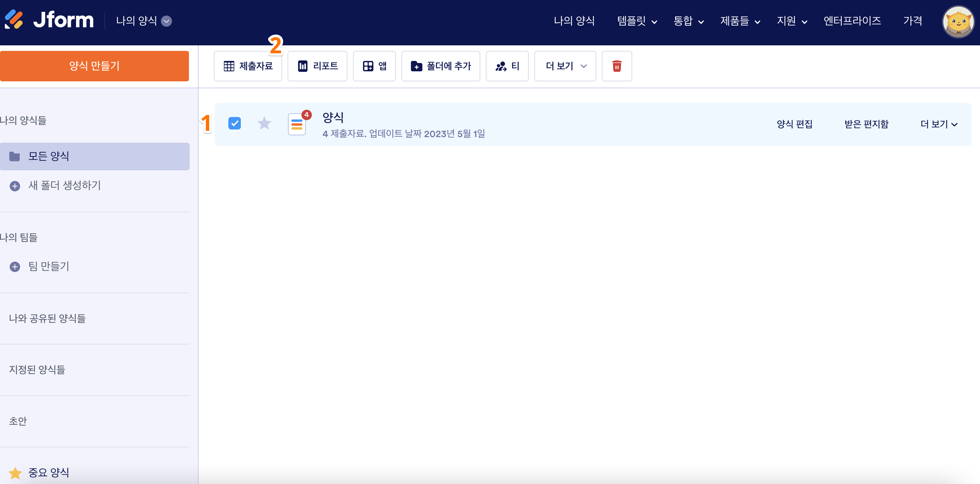Click the 폴더에 추가 folder icon button
The image size is (980, 484).
(x=441, y=66)
